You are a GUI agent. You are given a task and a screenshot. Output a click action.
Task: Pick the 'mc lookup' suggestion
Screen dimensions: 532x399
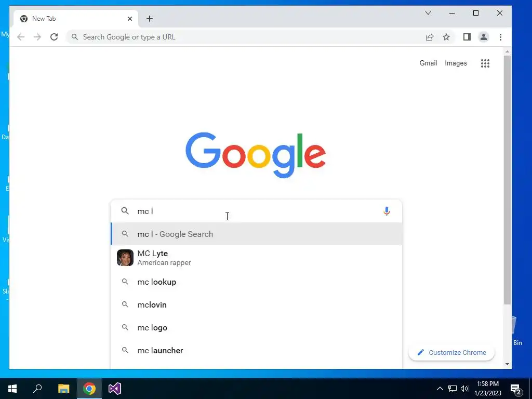point(257,282)
